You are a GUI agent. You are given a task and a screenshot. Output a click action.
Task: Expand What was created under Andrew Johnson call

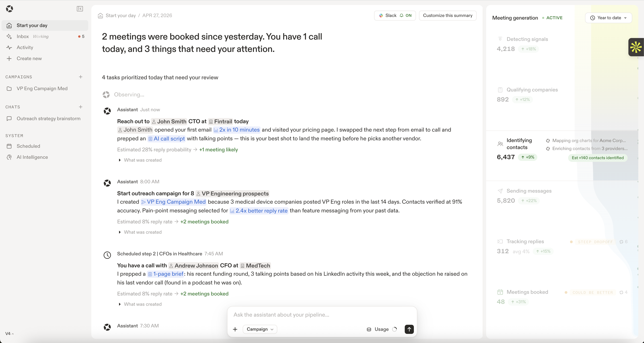140,304
